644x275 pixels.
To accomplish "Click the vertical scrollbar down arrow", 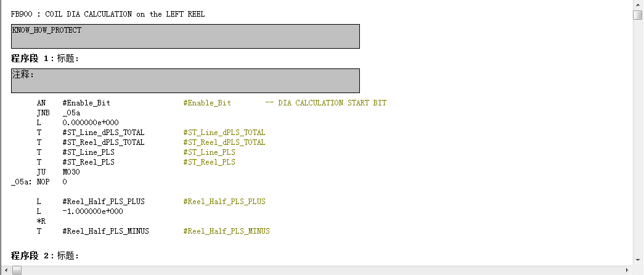I will [638, 260].
